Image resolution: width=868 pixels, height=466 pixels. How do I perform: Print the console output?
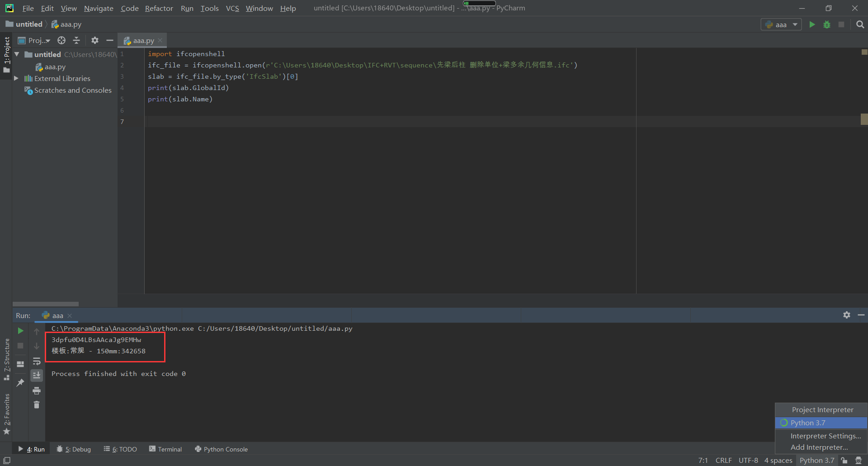click(37, 390)
